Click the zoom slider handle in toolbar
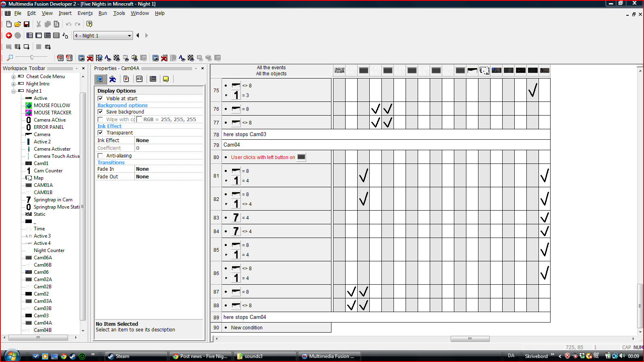644x362 pixels. (x=32, y=57)
